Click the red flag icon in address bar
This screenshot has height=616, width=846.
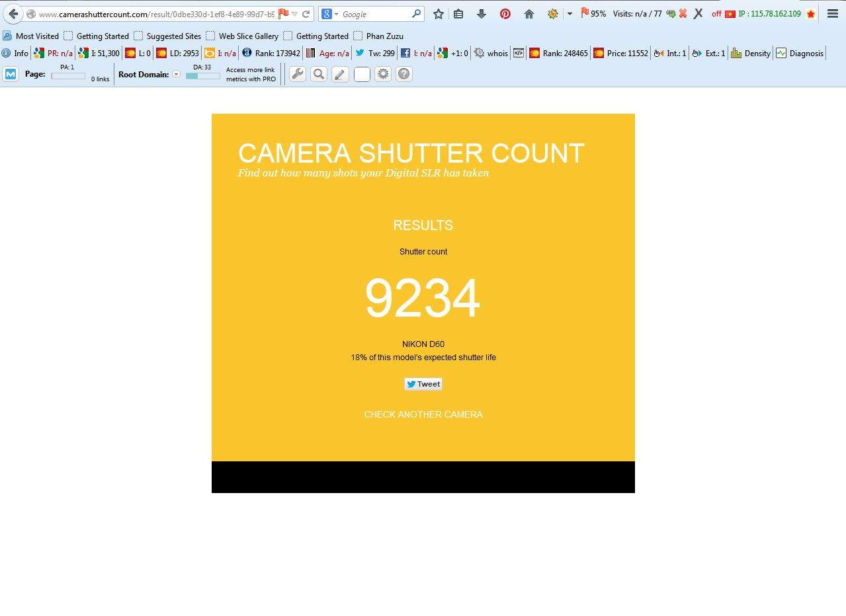click(x=283, y=14)
